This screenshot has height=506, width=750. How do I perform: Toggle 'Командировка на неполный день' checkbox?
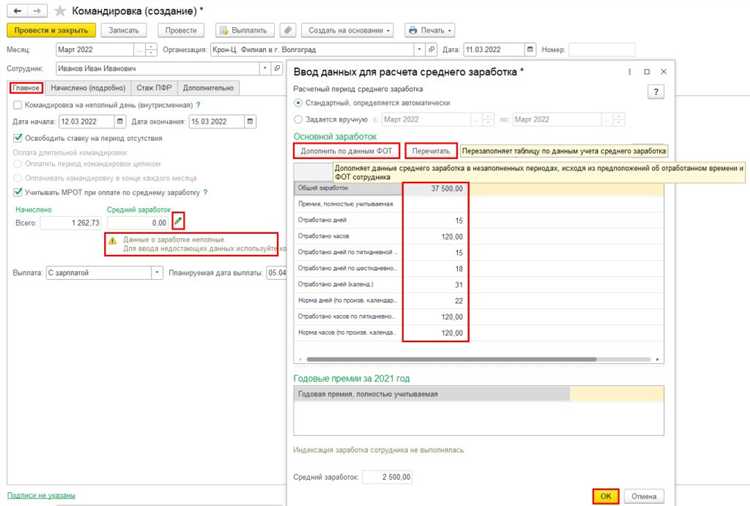coord(18,105)
